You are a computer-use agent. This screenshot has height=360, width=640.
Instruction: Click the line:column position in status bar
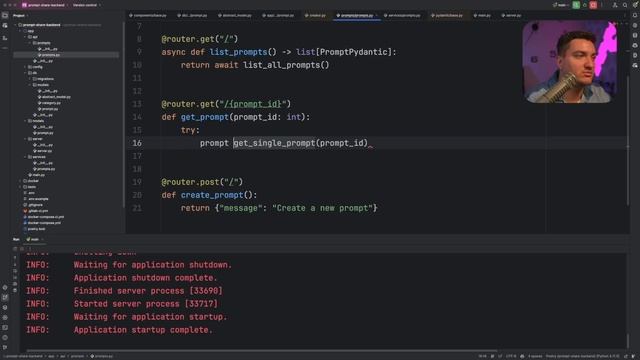click(x=482, y=356)
